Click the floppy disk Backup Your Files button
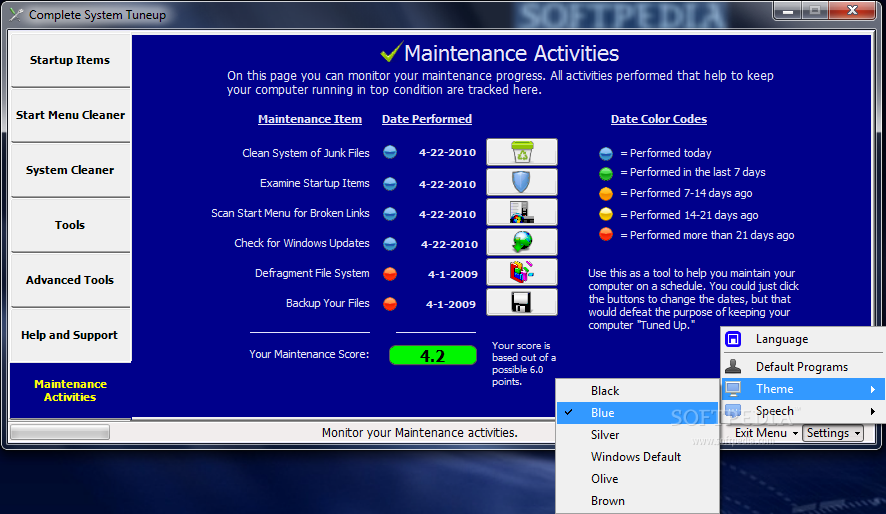Screen dimensions: 886x514 click(522, 302)
